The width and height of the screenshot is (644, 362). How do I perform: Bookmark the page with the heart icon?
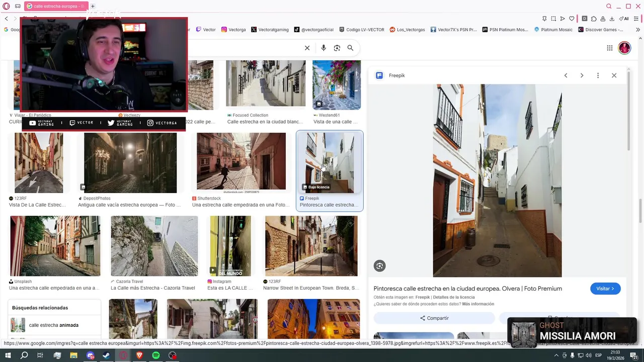pyautogui.click(x=572, y=19)
